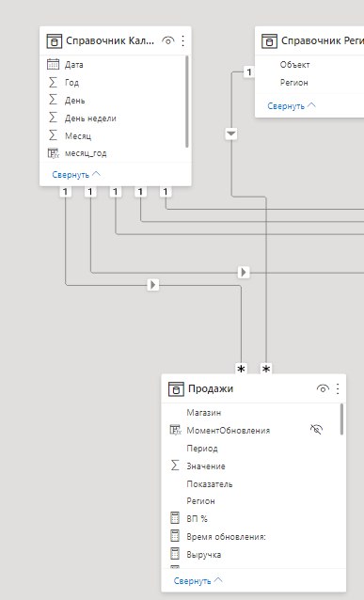
Task: Select the Выручка measure
Action: point(203,555)
